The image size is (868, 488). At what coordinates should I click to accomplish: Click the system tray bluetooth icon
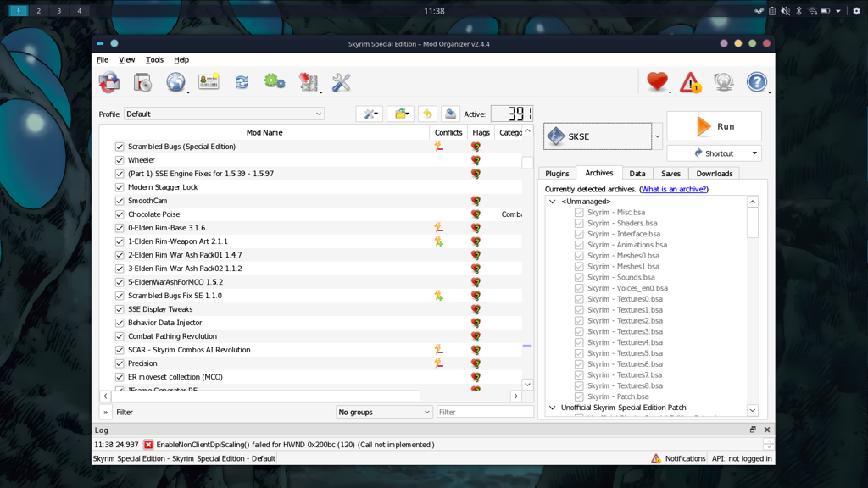[798, 10]
